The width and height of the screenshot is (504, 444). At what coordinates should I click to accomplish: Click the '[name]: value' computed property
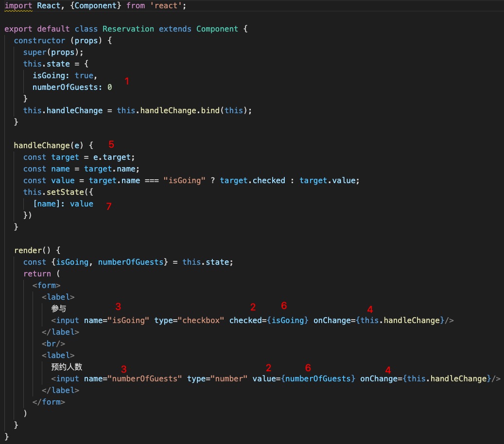63,204
